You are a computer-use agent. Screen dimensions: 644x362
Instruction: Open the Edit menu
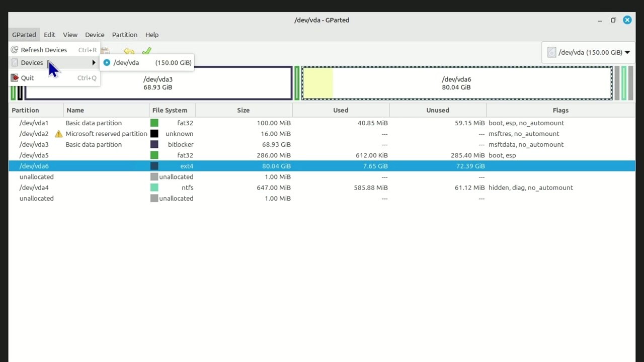(x=49, y=35)
